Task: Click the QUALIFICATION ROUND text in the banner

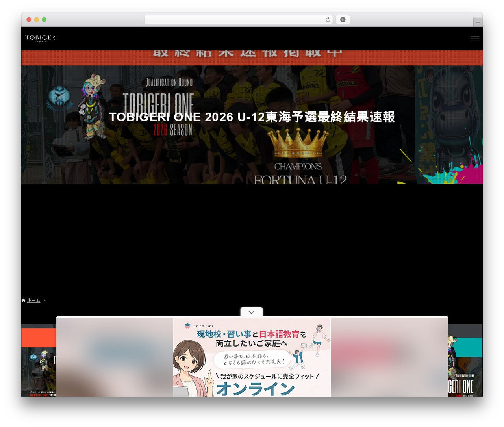Action: 169,82
